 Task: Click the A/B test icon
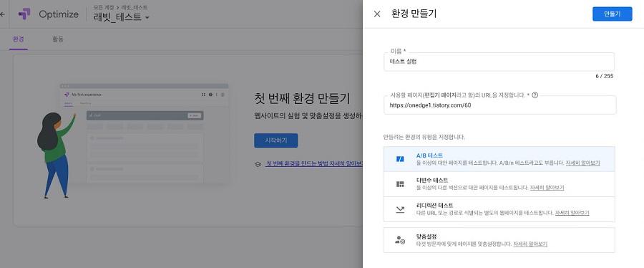pos(399,159)
